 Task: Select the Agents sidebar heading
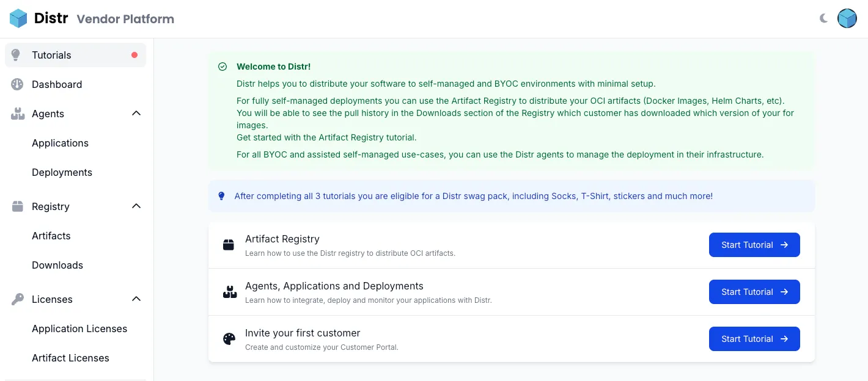pyautogui.click(x=48, y=114)
